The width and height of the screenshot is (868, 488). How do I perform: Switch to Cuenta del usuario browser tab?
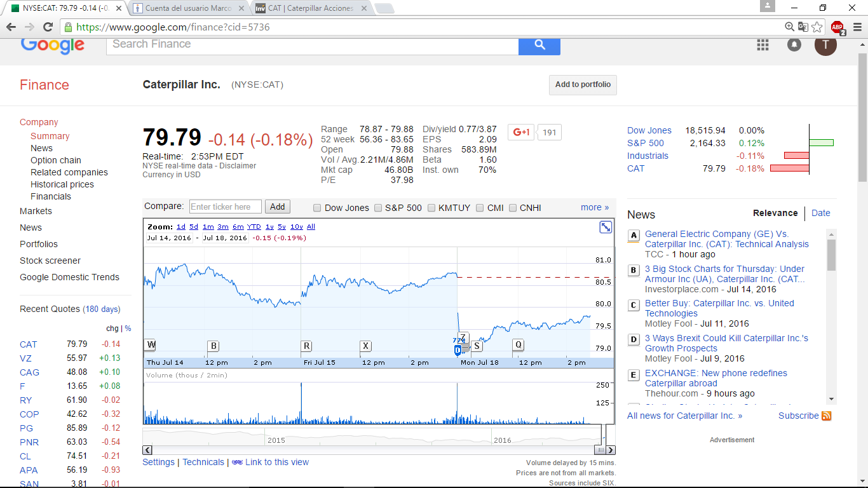(188, 8)
